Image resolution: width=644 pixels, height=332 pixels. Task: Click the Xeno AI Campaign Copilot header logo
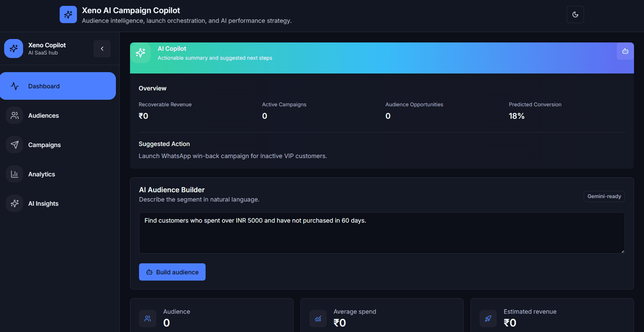[68, 14]
